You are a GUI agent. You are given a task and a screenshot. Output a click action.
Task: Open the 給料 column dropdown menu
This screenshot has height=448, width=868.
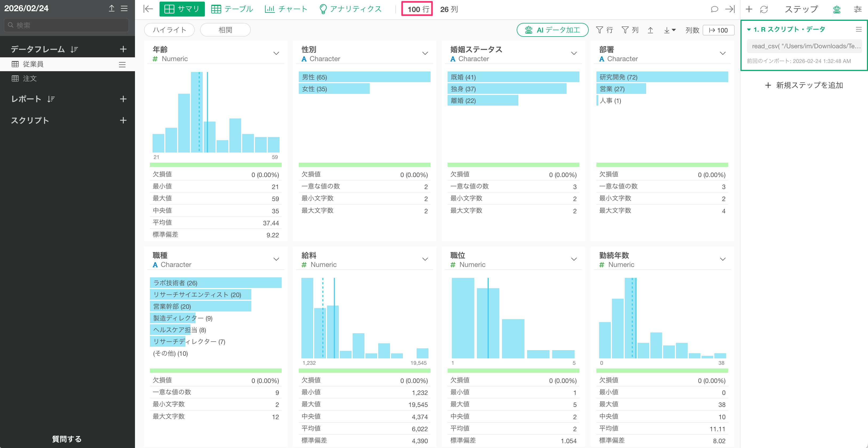pyautogui.click(x=425, y=259)
